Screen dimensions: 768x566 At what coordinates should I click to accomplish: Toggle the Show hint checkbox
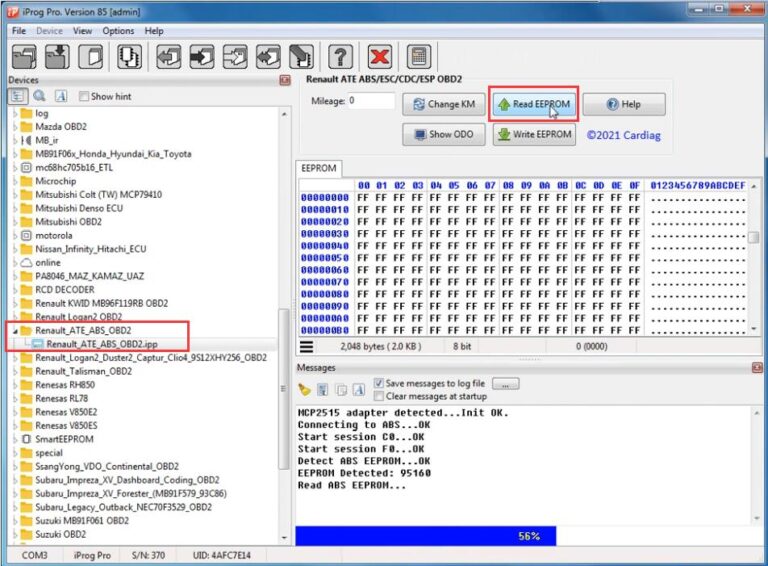pos(84,96)
